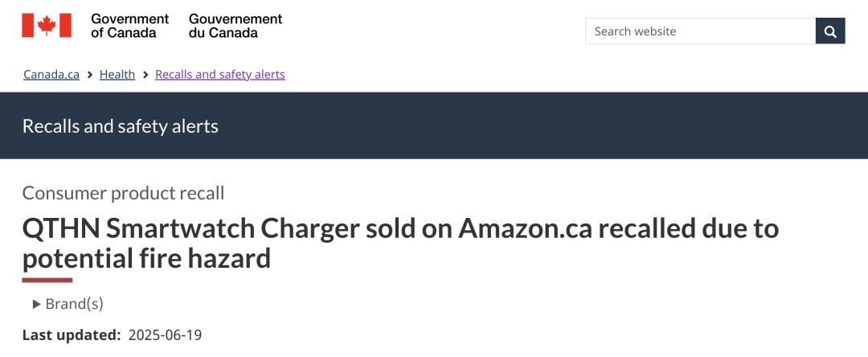Open Recalls and safety alerts breadcrumb link
Screen dimensions: 868x357
(220, 74)
